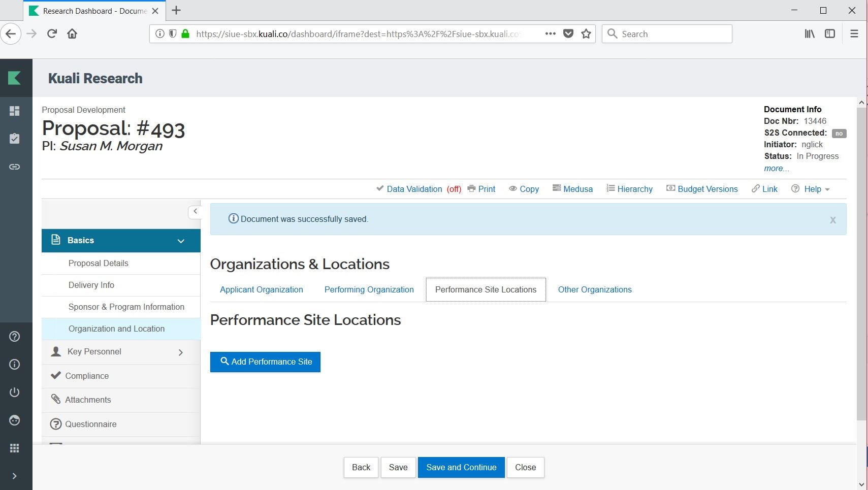
Task: Click the Print toolbar item
Action: coord(481,189)
